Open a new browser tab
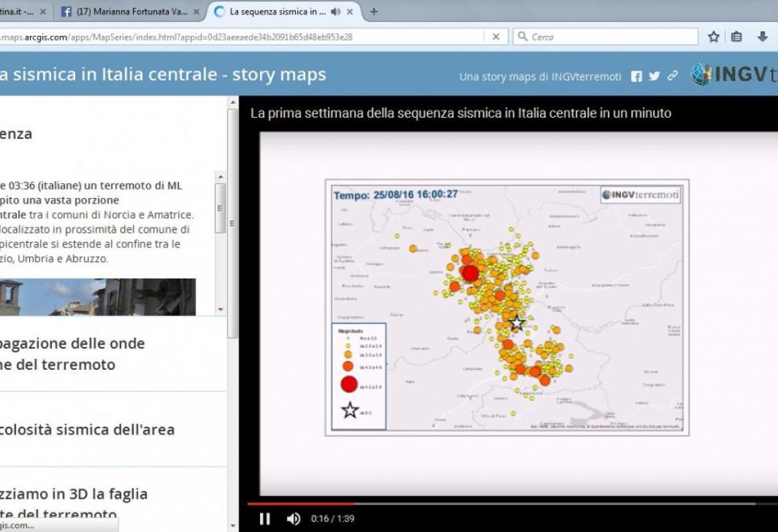Screen dimensions: 778x532 coord(374,11)
